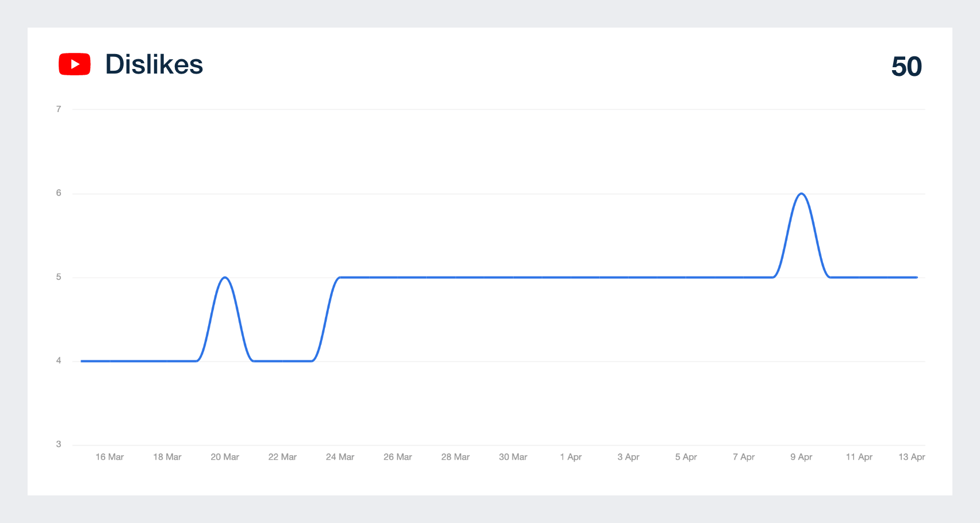Select the 1 Apr axis label
This screenshot has width=980, height=523.
(x=571, y=457)
